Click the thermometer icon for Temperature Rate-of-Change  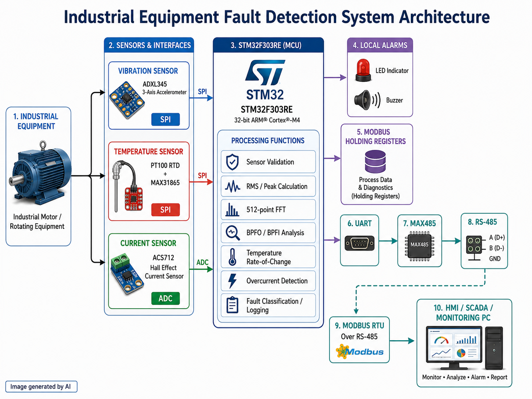(x=232, y=257)
